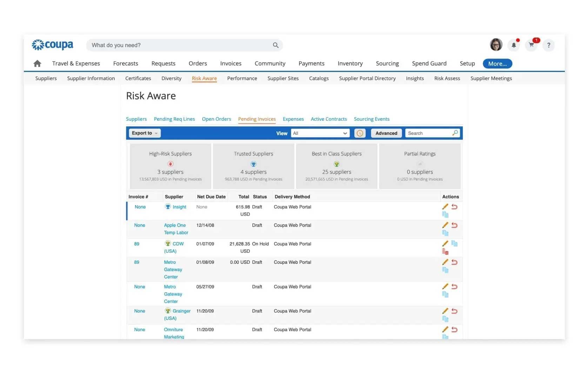Screen dimensions: 588x373
Task: Select the Trusted Suppliers card
Action: 253,166
